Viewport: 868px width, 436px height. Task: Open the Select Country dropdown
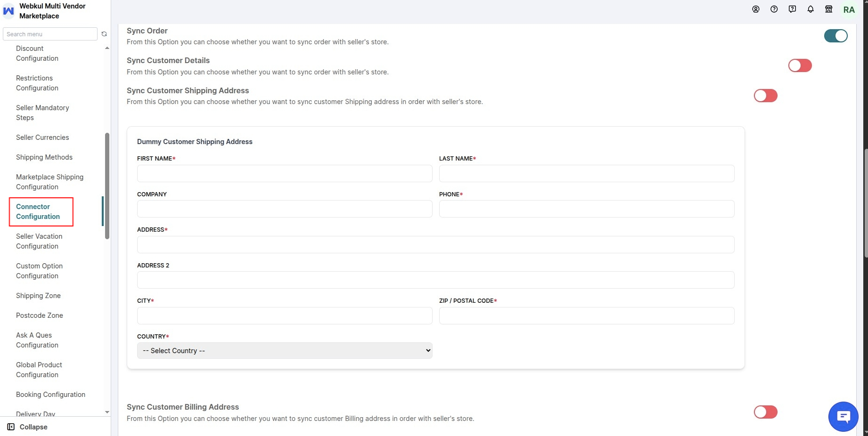(x=285, y=351)
